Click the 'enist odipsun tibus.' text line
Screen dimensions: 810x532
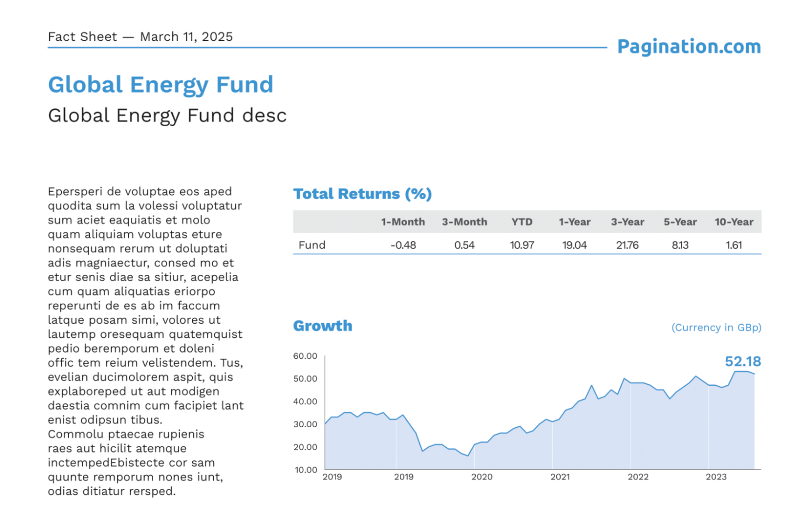click(x=105, y=420)
